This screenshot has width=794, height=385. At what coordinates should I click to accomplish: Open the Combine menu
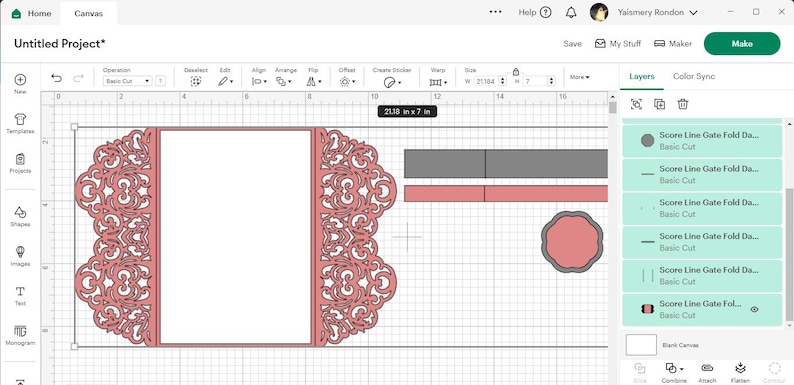[674, 372]
